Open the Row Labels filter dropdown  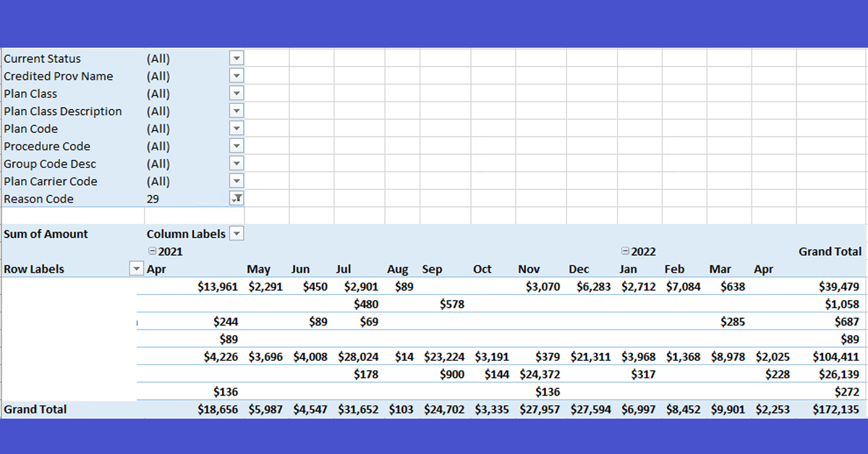pos(136,269)
